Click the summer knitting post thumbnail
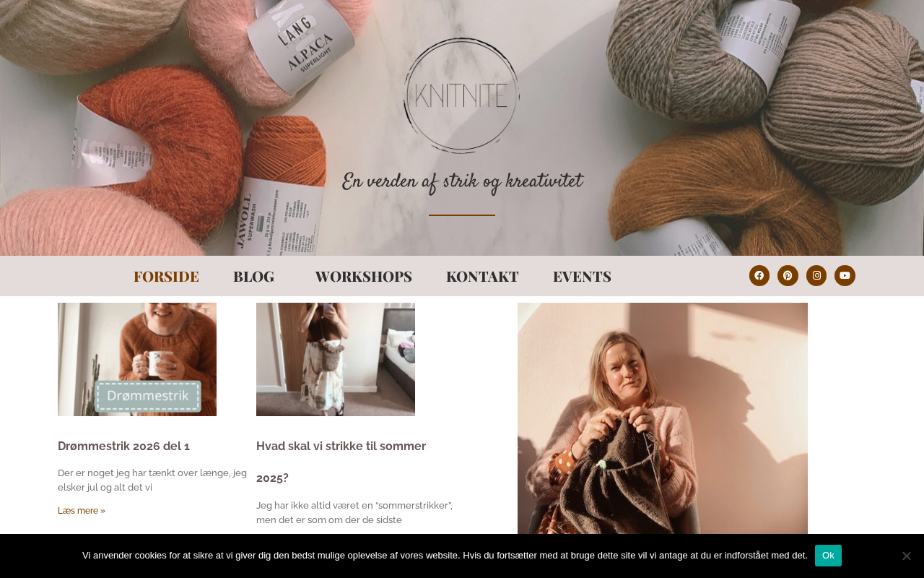This screenshot has width=924, height=578. tap(336, 359)
